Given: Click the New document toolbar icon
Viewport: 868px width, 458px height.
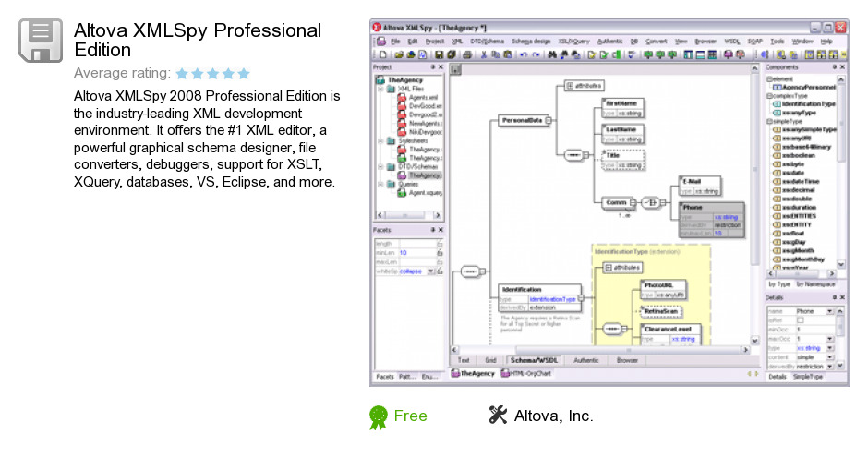Looking at the screenshot, I should coord(383,54).
